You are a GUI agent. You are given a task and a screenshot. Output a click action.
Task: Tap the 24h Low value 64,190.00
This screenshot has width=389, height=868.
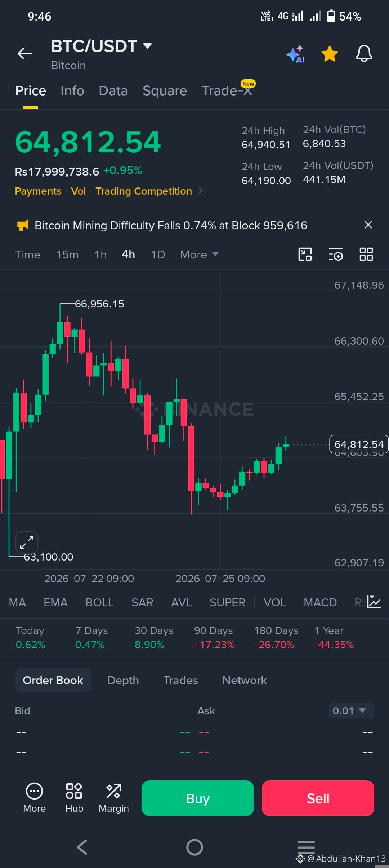266,181
